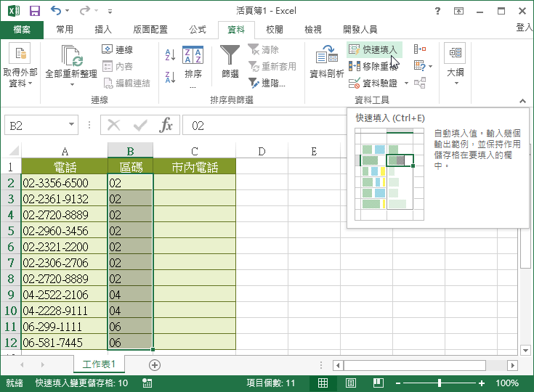Select cell with 02-3356-6500
The image size is (534, 392).
[65, 183]
